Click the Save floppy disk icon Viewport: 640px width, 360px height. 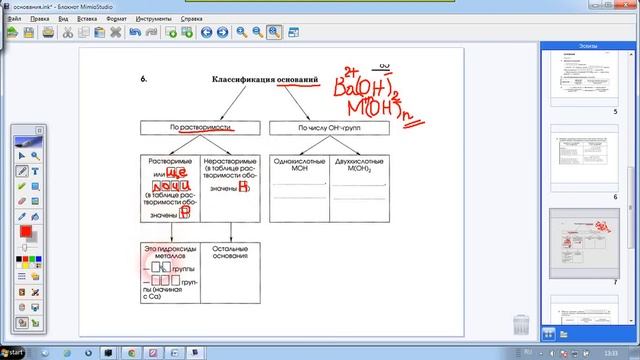[x=29, y=32]
